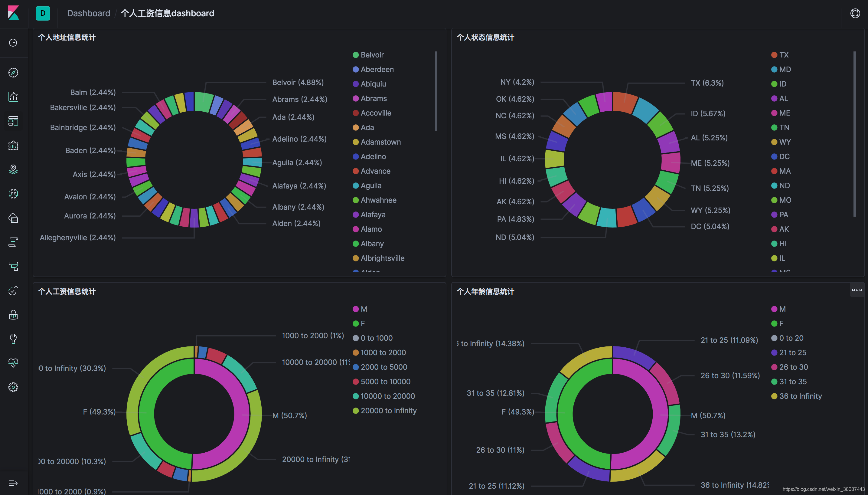This screenshot has width=868, height=495.
Task: Toggle the 20000 to Infinity legend entry
Action: point(388,411)
